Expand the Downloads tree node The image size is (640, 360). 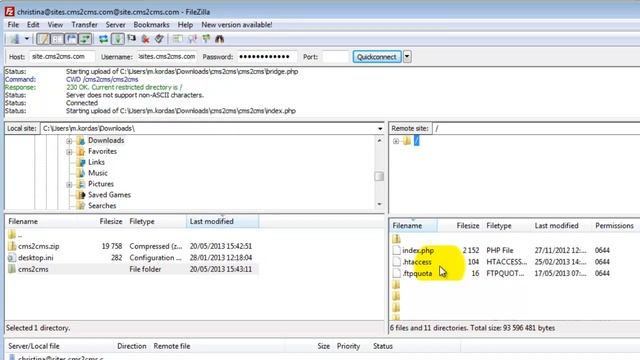pos(69,141)
